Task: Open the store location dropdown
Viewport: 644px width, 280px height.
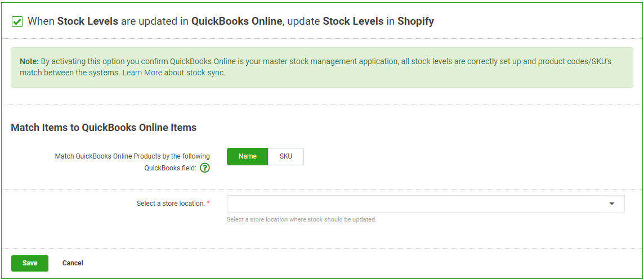Action: coord(426,204)
